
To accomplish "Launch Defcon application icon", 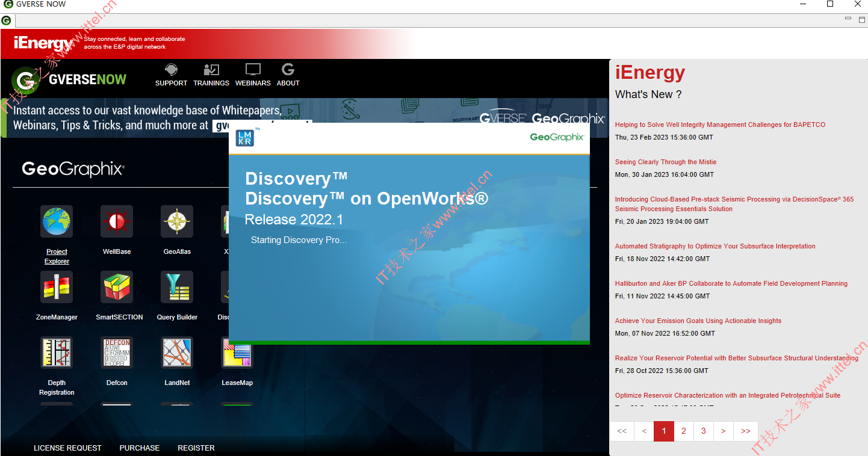I will point(117,353).
